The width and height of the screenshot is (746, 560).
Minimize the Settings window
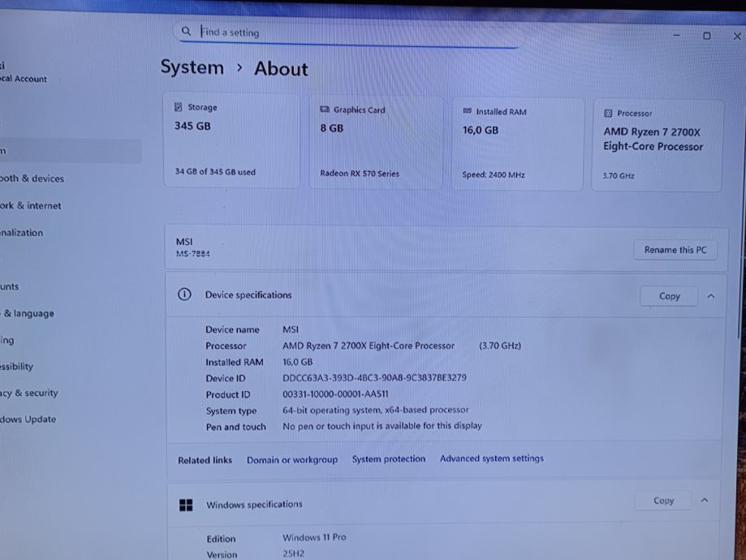pos(676,35)
